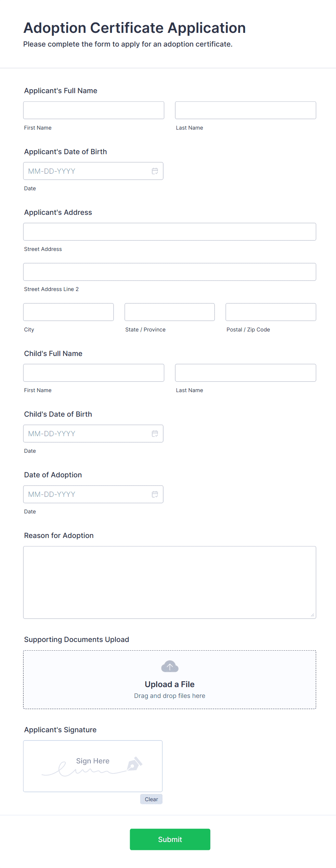This screenshot has width=336, height=868.
Task: Click calendar icon in Date of Adoption field
Action: click(155, 494)
